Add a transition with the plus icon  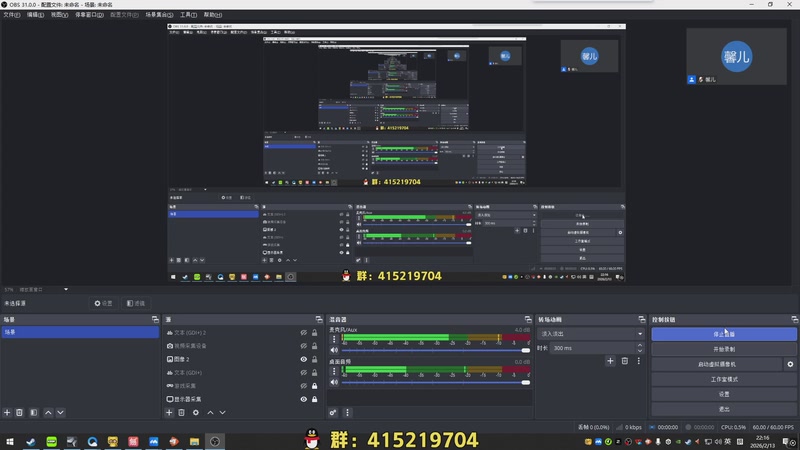(x=610, y=361)
